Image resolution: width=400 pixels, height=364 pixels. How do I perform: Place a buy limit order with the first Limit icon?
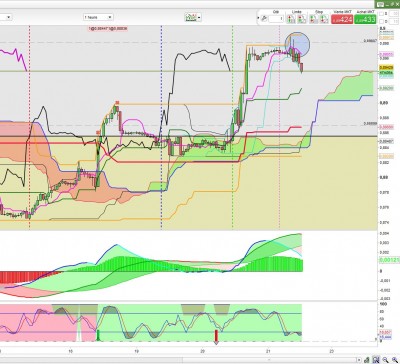point(291,19)
